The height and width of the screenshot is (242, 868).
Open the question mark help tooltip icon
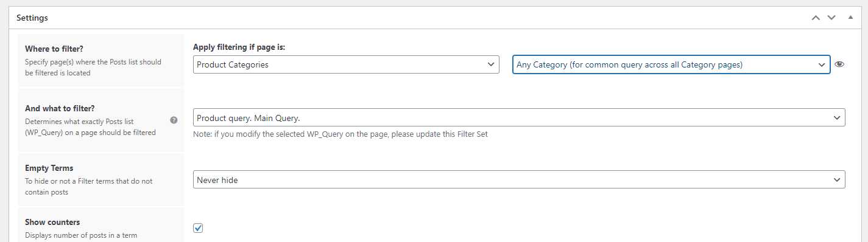(174, 120)
